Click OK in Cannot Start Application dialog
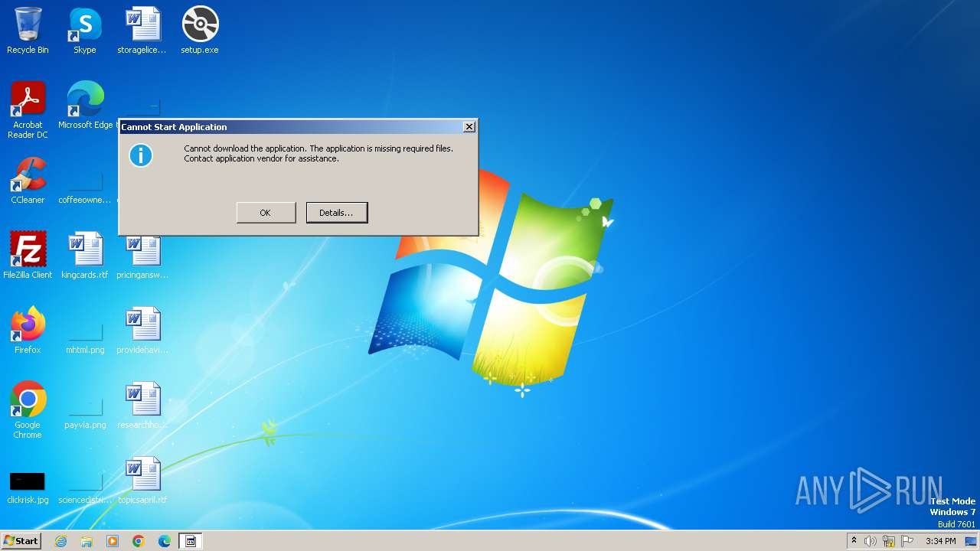Viewport: 980px width, 551px height. pyautogui.click(x=266, y=213)
